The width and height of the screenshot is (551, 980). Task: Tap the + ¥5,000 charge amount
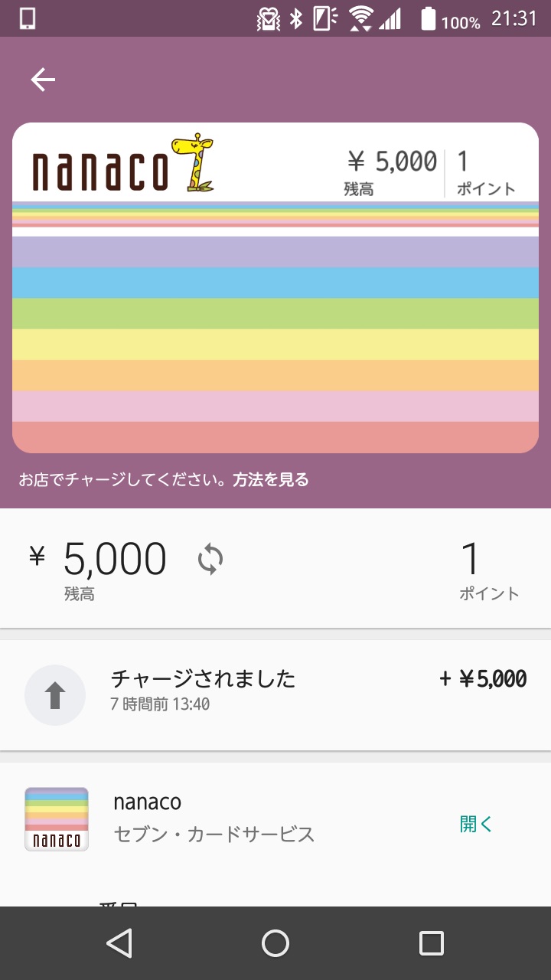click(483, 679)
